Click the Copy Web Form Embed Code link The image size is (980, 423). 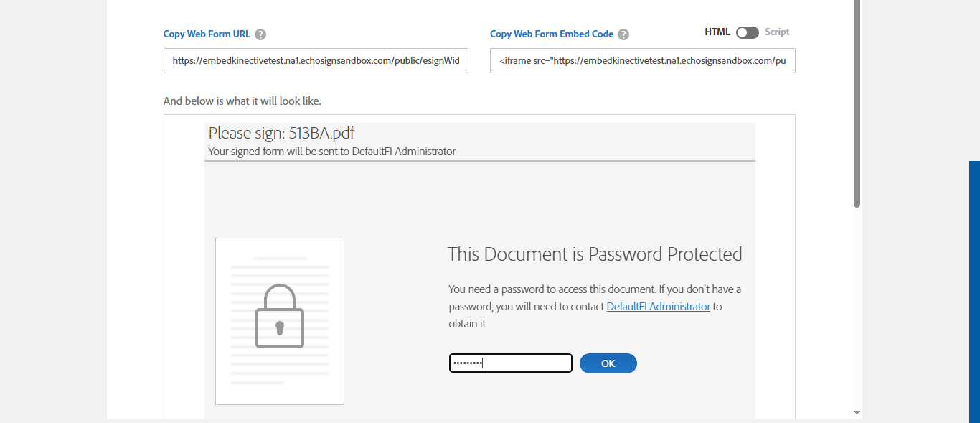pyautogui.click(x=552, y=34)
